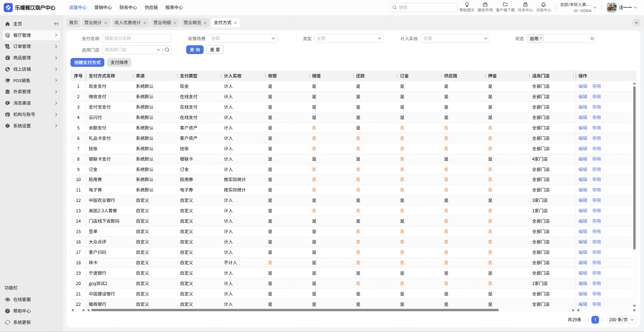Expand the tab list dropdown arrow

pyautogui.click(x=636, y=23)
